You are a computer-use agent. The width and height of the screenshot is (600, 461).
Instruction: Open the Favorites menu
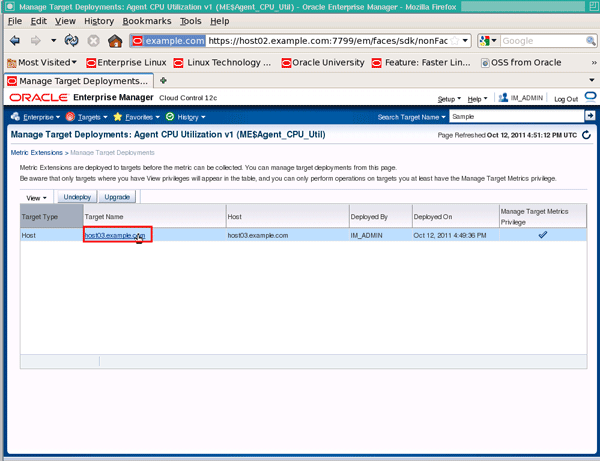pyautogui.click(x=137, y=117)
